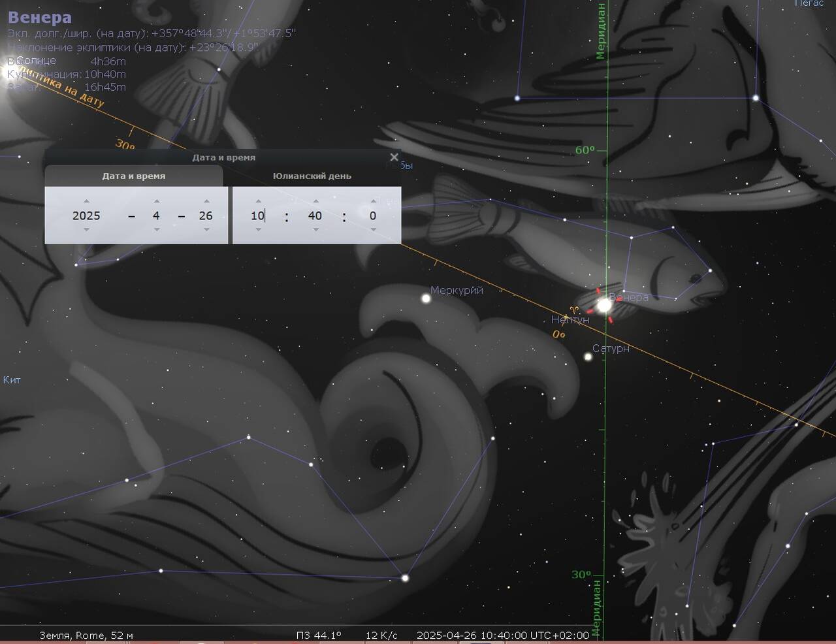Click the field of view ПЗ 44.1° readout
This screenshot has height=644, width=836.
319,635
